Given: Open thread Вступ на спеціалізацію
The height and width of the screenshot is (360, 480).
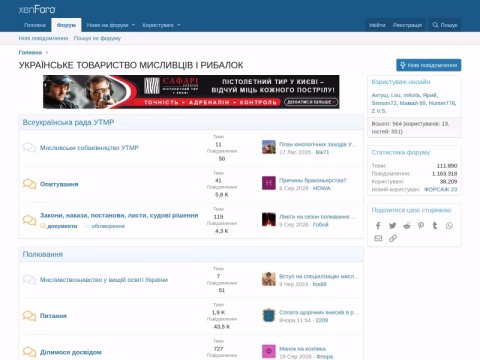Looking at the screenshot, I should 319,276.
